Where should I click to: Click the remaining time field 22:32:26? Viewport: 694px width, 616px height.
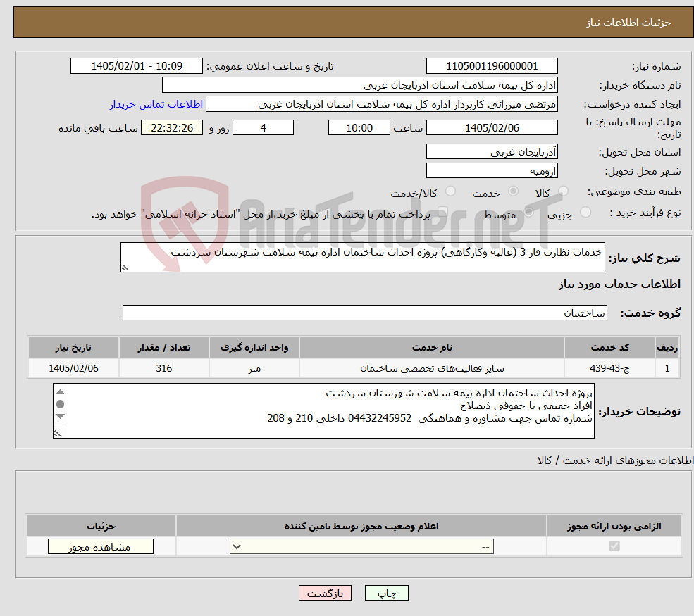pos(172,128)
